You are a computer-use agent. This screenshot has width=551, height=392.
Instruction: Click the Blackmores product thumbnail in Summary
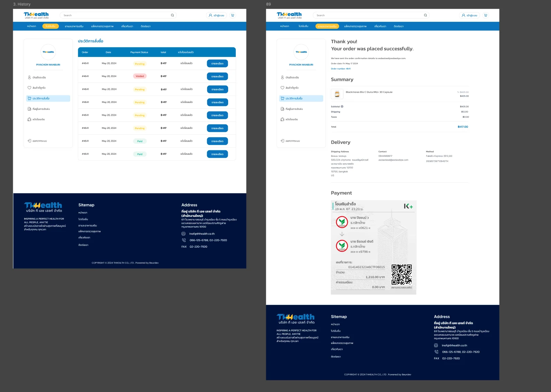(x=337, y=94)
